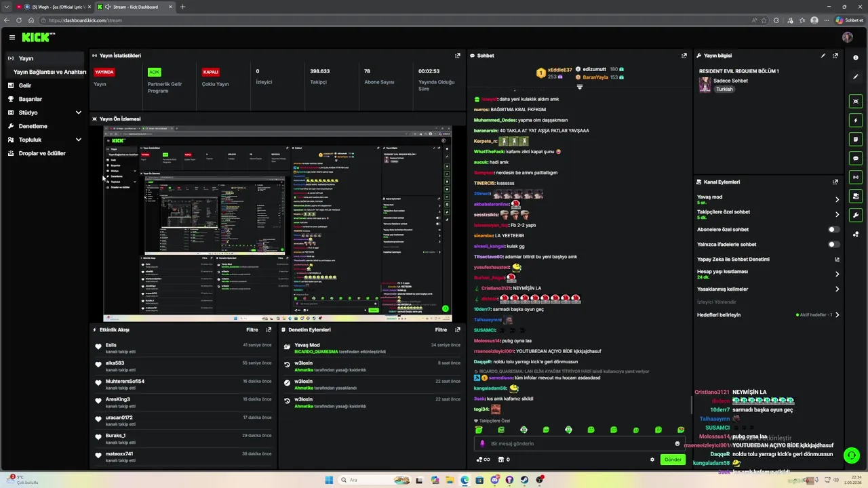Click the AÇIK partner program badge

point(155,72)
